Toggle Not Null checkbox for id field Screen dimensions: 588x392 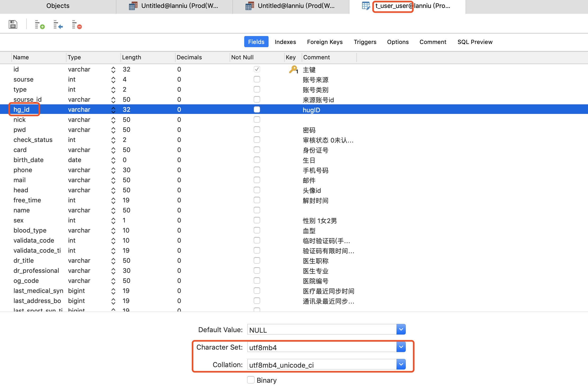coord(257,69)
